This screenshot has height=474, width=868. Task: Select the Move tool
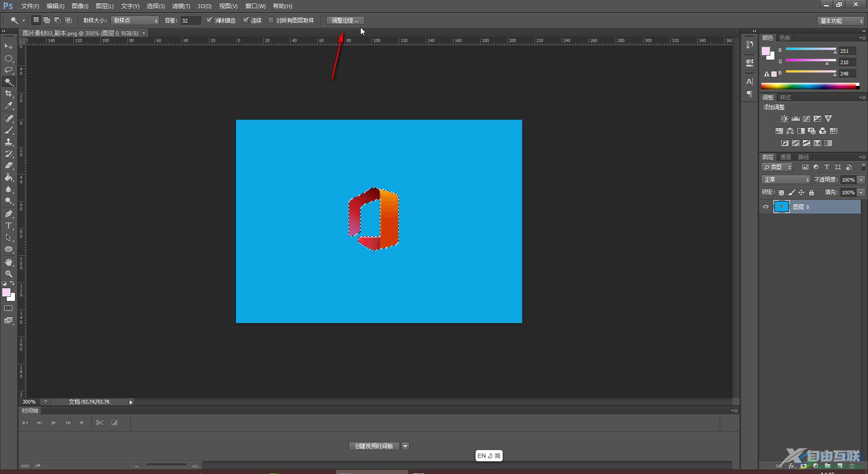[x=9, y=47]
